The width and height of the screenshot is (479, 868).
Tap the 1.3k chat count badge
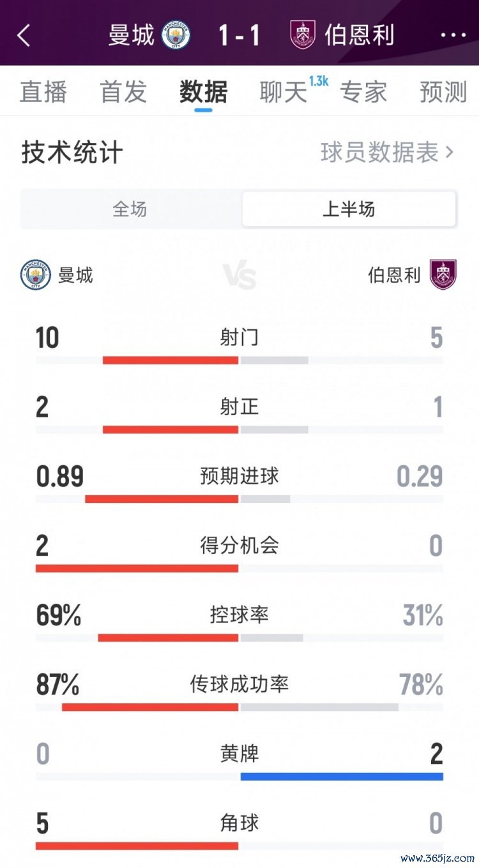coord(318,81)
